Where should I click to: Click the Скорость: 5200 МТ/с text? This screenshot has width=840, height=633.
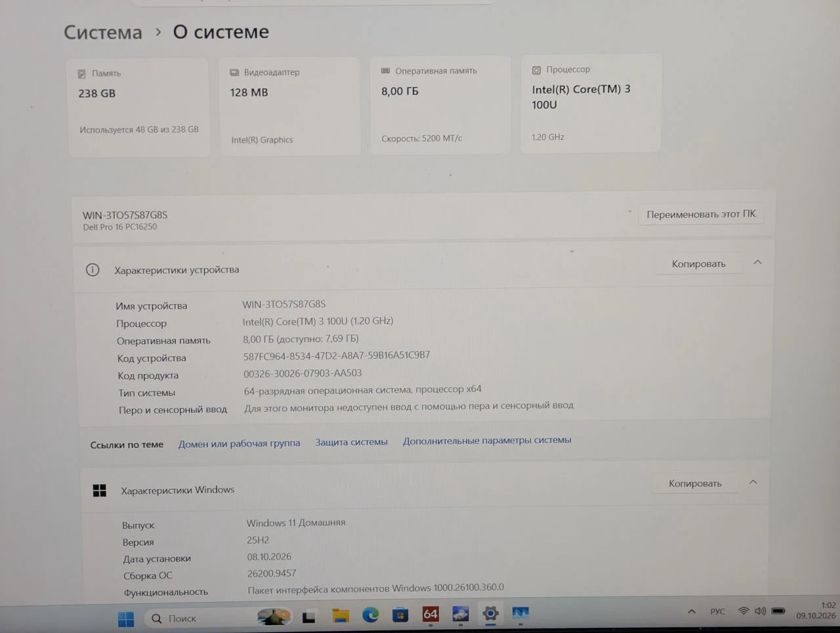(421, 139)
